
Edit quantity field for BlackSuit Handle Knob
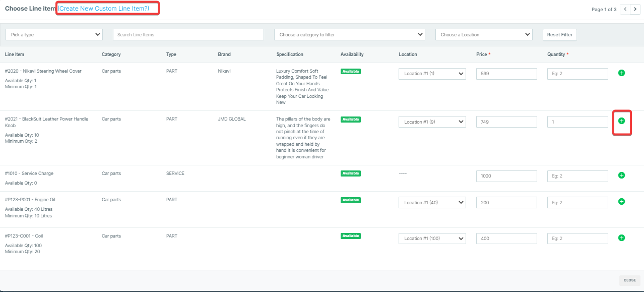tap(577, 122)
